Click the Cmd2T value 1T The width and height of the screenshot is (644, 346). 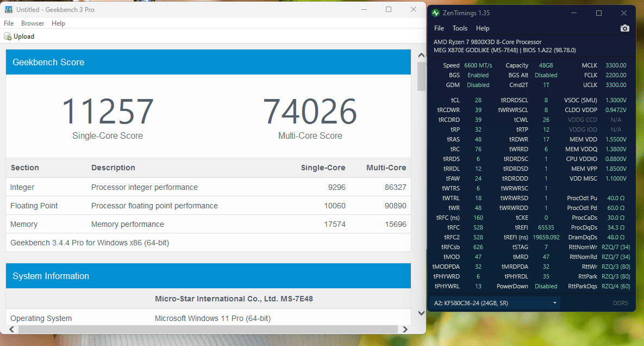coord(546,85)
